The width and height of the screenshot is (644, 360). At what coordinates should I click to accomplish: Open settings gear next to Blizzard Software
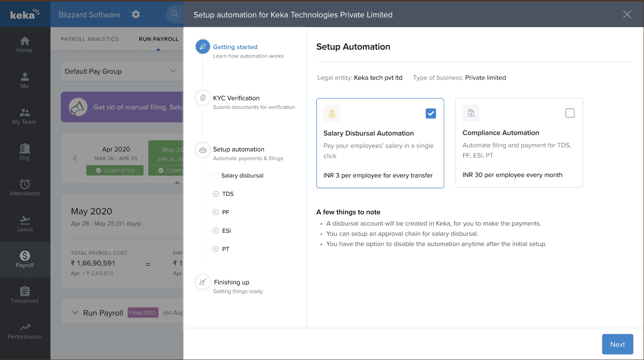136,14
